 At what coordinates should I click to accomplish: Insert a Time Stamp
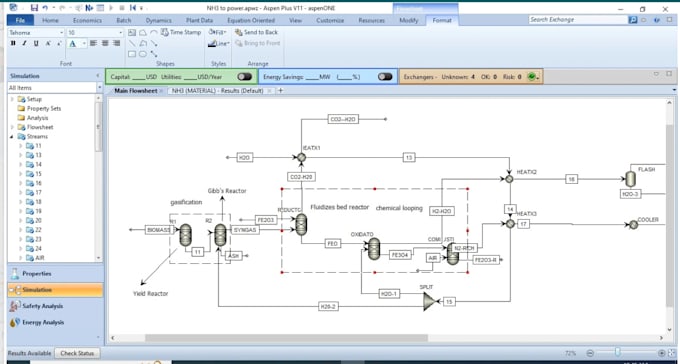[181, 32]
